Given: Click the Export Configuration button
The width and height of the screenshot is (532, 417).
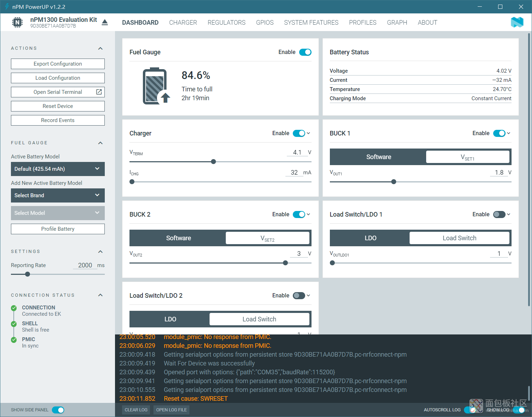Looking at the screenshot, I should (x=58, y=64).
